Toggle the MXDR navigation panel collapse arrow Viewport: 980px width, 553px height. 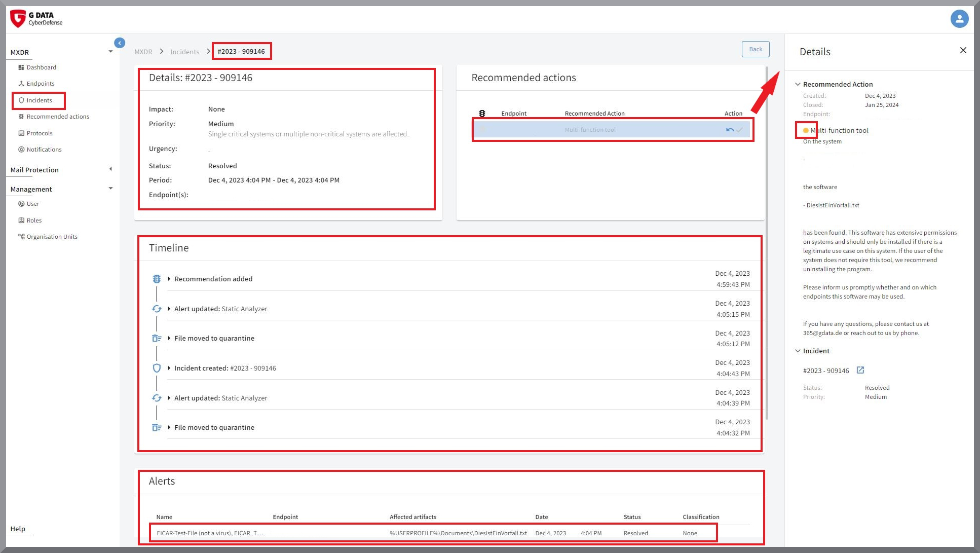tap(119, 43)
